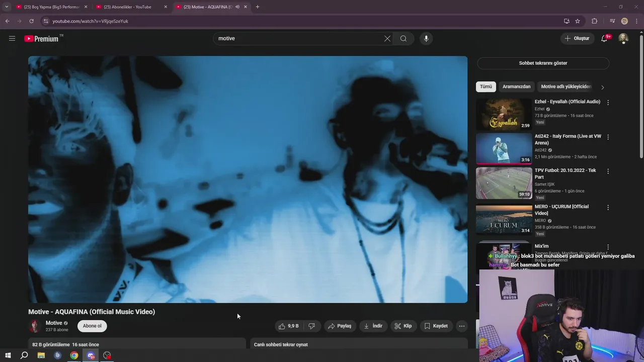Viewport: 644px width, 362px height.
Task: Open the YouTube hamburger guide menu
Action: click(12, 38)
